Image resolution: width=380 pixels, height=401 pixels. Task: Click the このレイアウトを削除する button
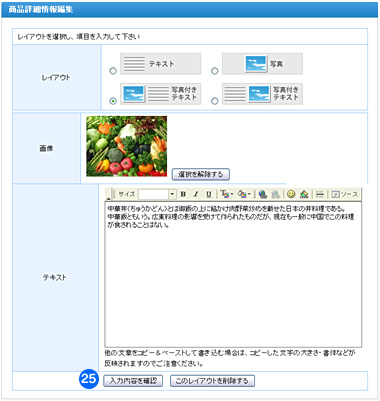pyautogui.click(x=212, y=381)
